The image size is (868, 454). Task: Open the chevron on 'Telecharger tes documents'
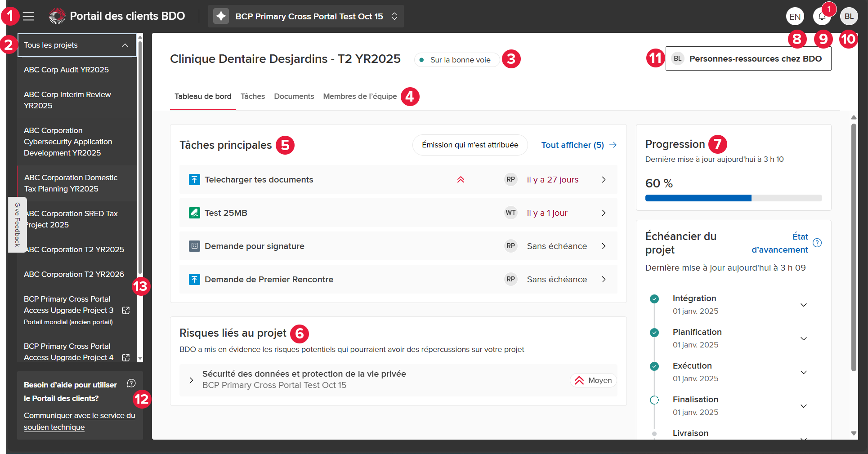tap(604, 179)
